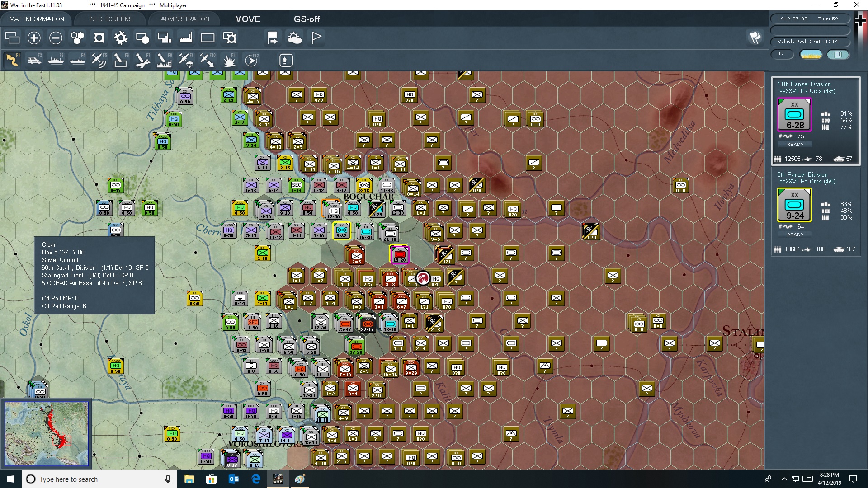Click the end turn flag arrow icon
The width and height of the screenshot is (868, 488).
[273, 38]
